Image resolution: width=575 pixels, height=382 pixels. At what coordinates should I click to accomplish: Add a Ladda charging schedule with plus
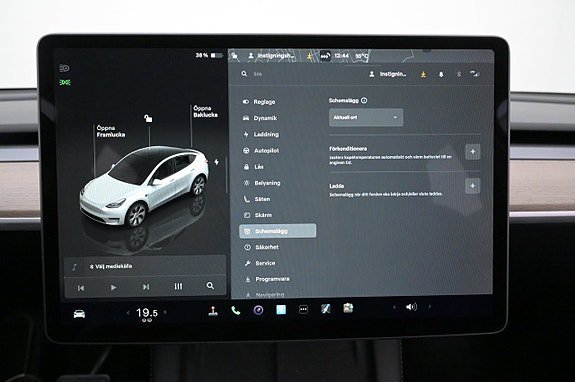(473, 186)
